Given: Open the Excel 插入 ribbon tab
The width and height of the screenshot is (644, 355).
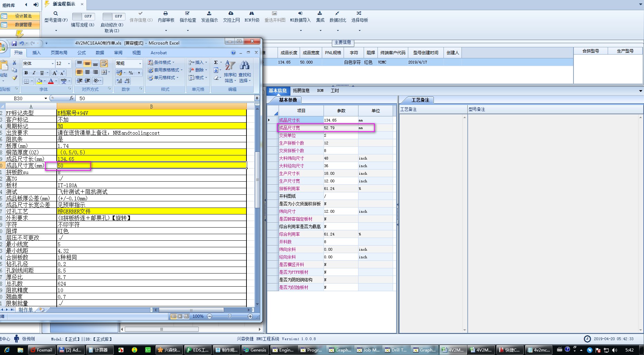Looking at the screenshot, I should (x=36, y=52).
